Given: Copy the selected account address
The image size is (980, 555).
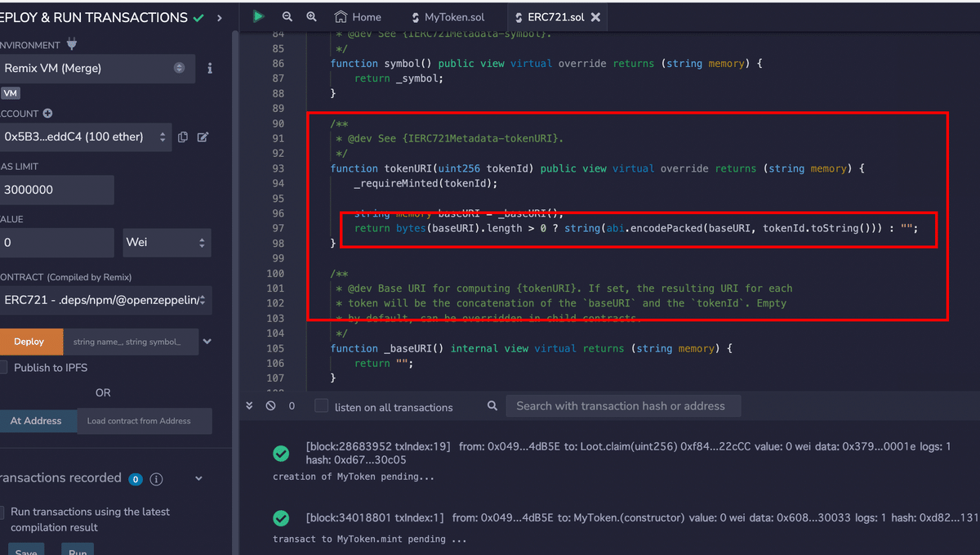Looking at the screenshot, I should click(183, 137).
